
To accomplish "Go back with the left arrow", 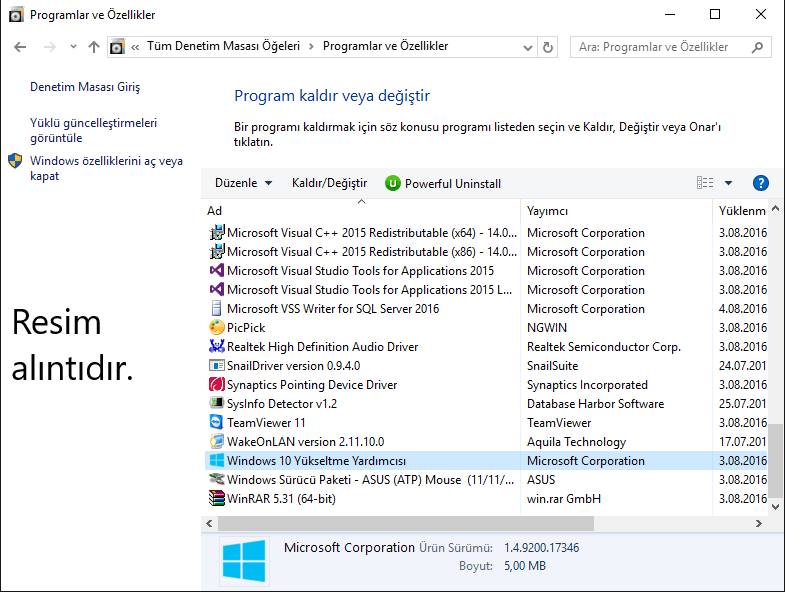I will click(20, 47).
